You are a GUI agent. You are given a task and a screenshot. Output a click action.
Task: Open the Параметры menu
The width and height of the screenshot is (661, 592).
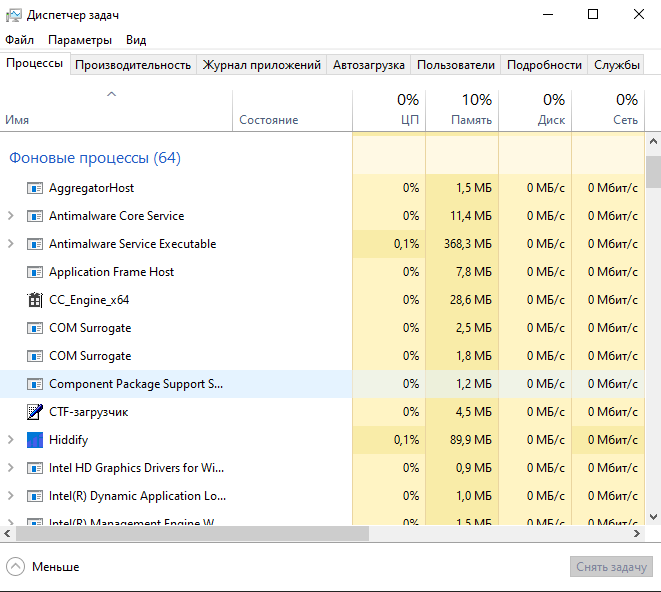click(80, 40)
